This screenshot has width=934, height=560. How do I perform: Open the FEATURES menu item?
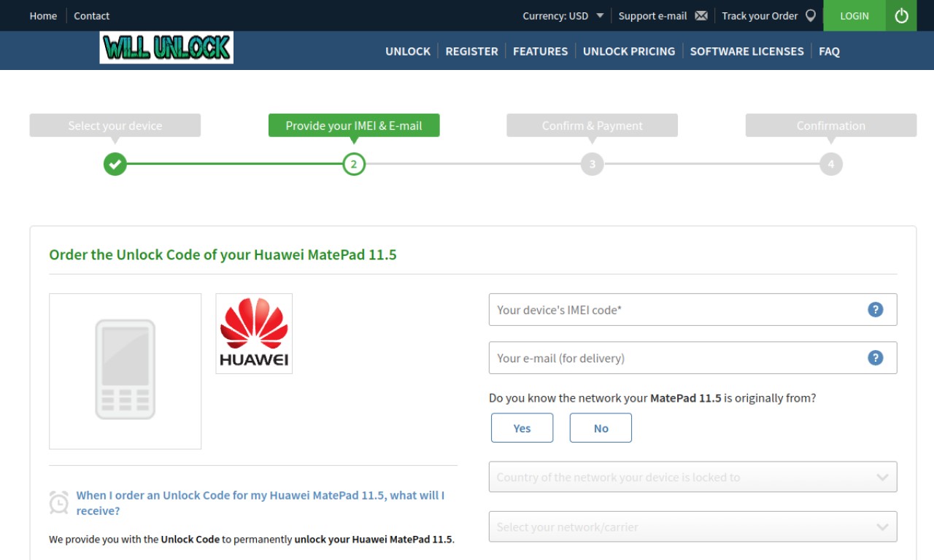coord(541,51)
